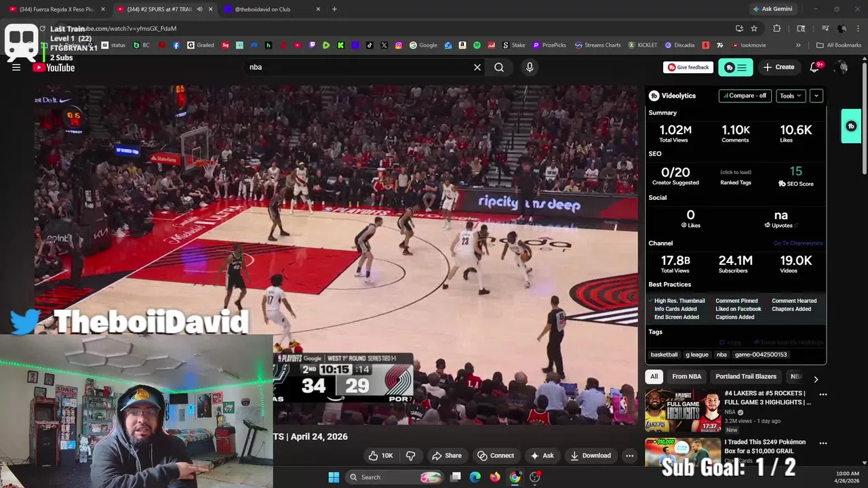Click the 'g league' tag
Screen dimensions: 868x488
tap(696, 354)
